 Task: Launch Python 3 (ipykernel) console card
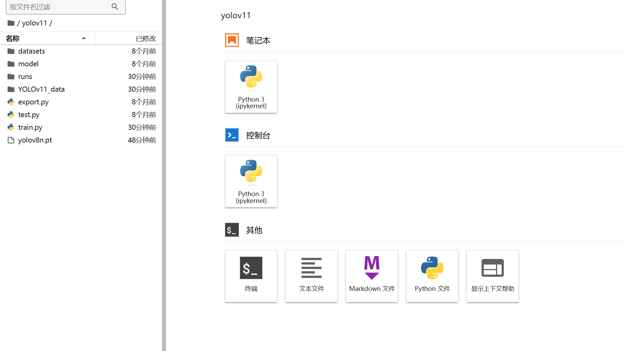point(251,181)
